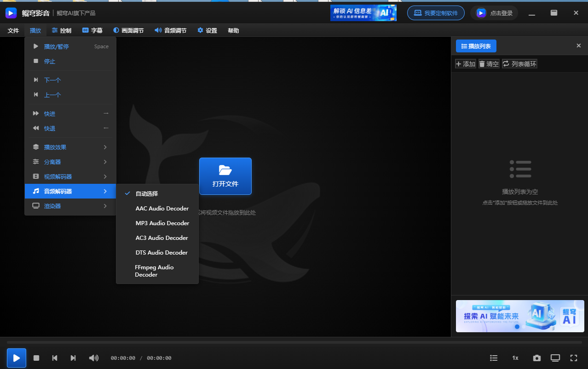Mute audio using the speaker icon

(93, 358)
